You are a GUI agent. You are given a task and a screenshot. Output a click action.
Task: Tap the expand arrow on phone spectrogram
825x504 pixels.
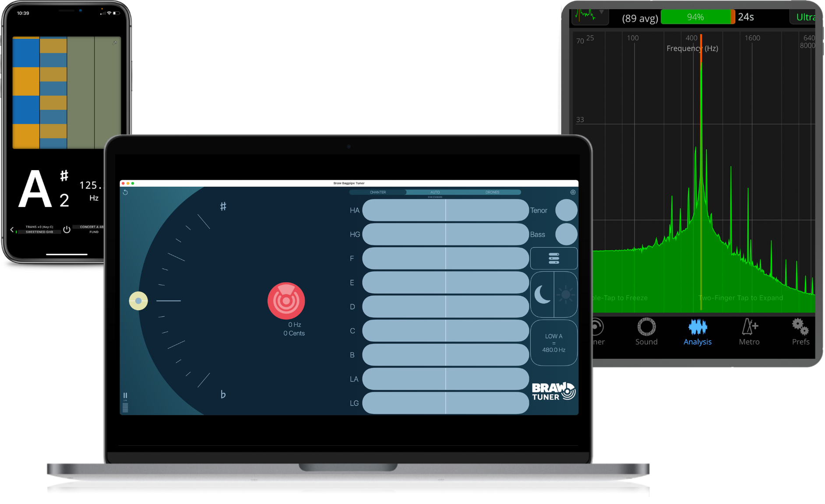click(x=115, y=43)
